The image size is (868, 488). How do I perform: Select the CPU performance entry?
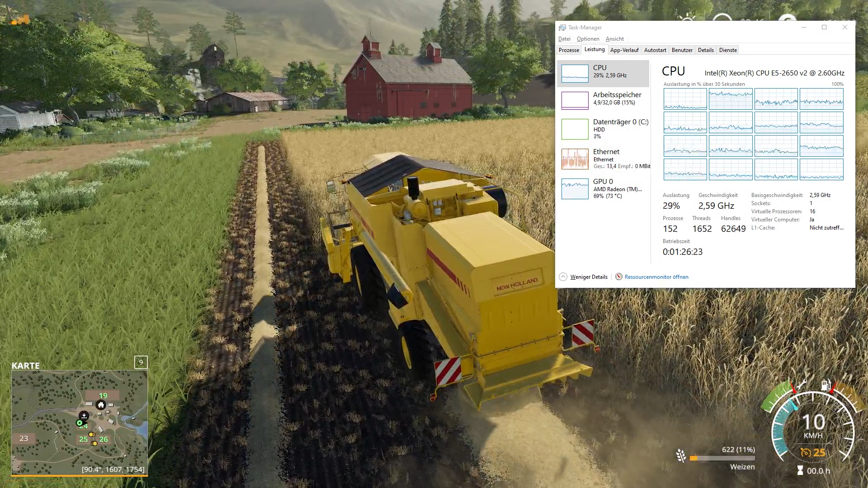tap(603, 73)
